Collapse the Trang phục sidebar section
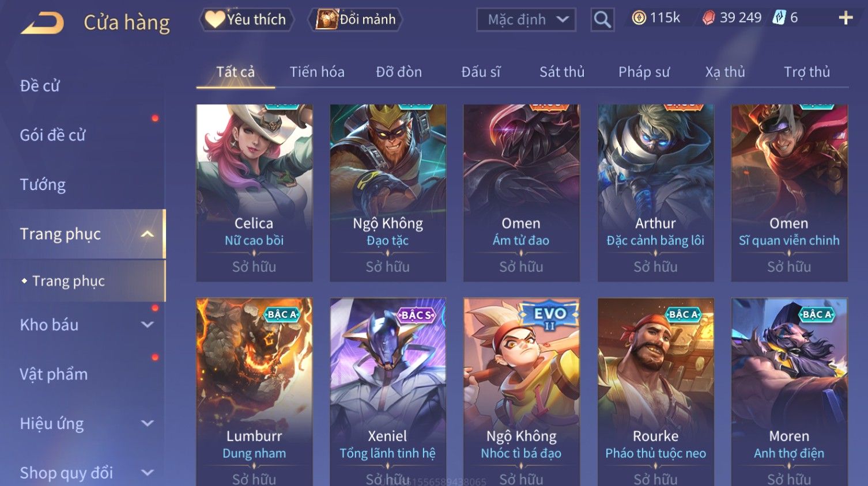The image size is (868, 486). click(x=148, y=234)
